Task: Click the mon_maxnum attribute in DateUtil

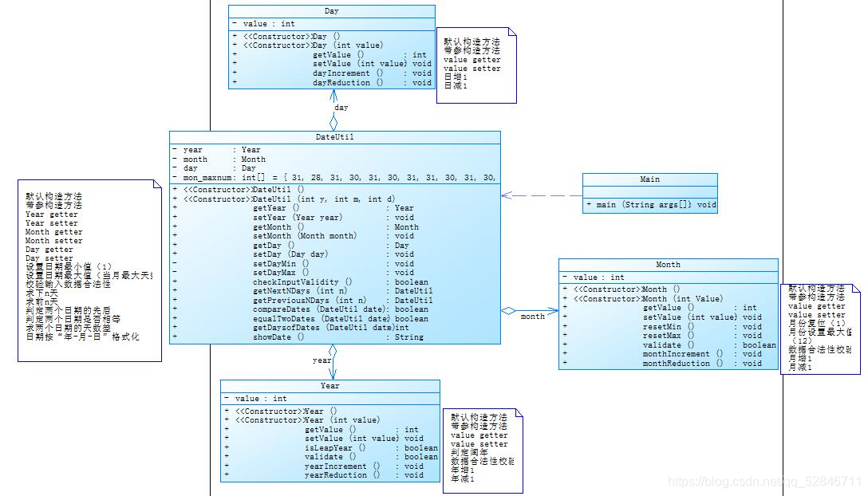Action: (334, 178)
